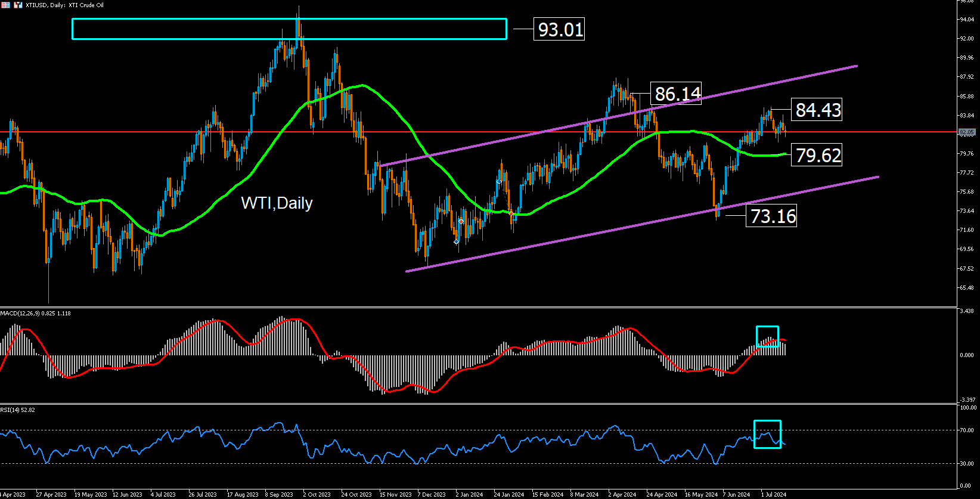Click the 15 Nov 2023 date on time axis
980x499 pixels.
click(395, 494)
